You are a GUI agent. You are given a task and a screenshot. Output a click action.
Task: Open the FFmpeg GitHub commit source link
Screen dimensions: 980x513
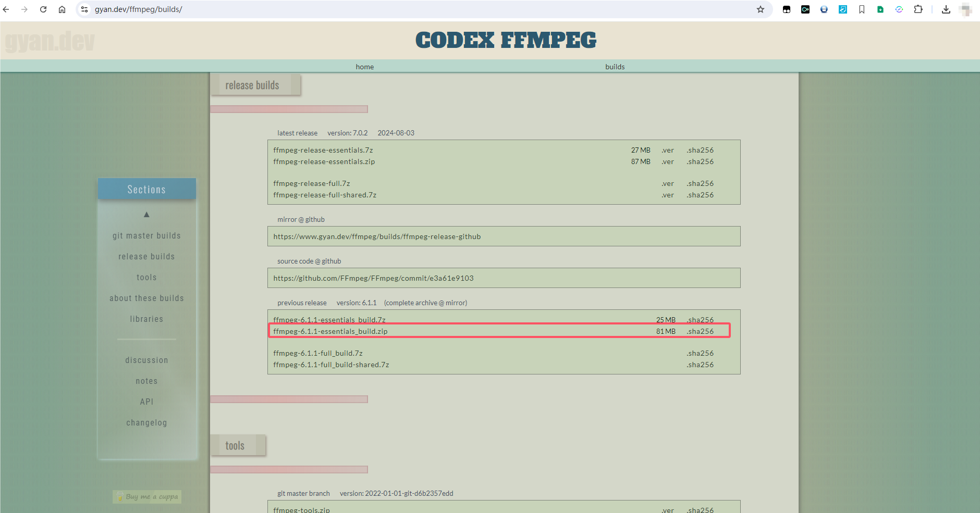tap(373, 278)
